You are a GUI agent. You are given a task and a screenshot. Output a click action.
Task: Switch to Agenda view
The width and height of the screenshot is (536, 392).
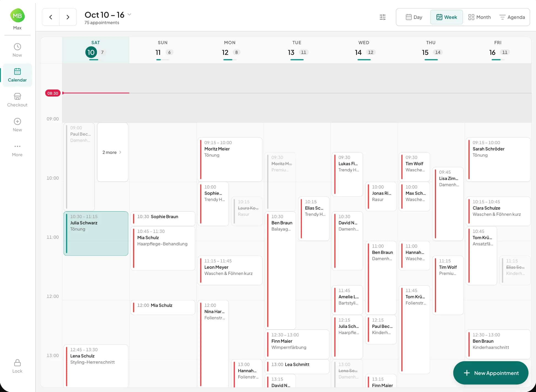pos(512,17)
